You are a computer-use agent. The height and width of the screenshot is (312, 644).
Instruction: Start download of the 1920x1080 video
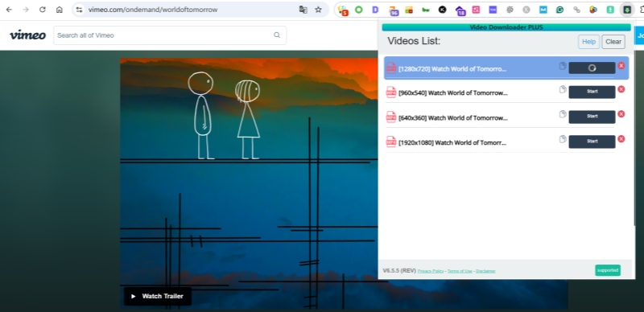click(x=592, y=142)
